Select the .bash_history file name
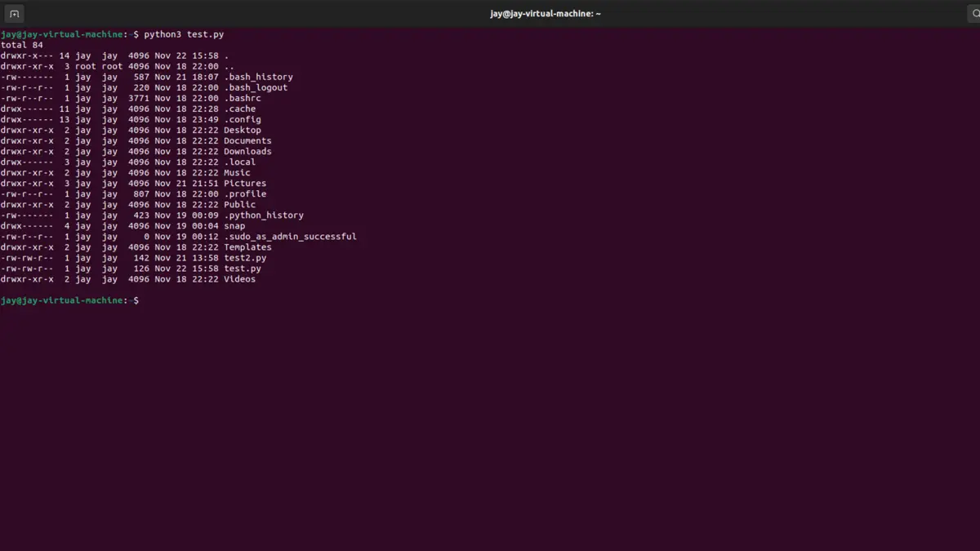Viewport: 980px width, 551px height. pyautogui.click(x=258, y=77)
